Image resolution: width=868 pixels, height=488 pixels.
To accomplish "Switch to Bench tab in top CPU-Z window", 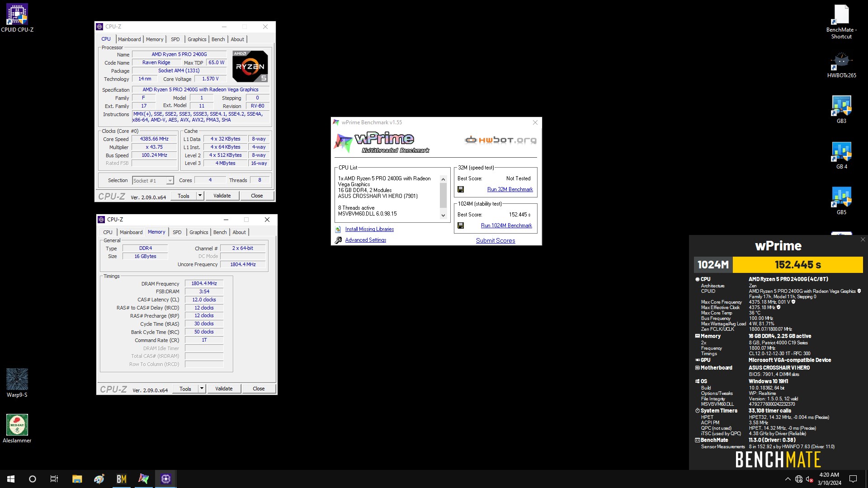I will point(218,39).
